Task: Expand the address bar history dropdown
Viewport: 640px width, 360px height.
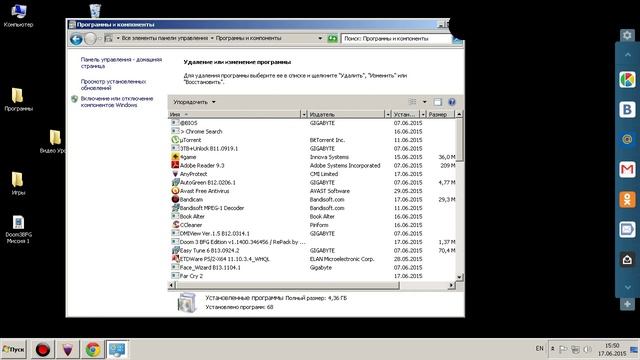Action: pos(320,38)
